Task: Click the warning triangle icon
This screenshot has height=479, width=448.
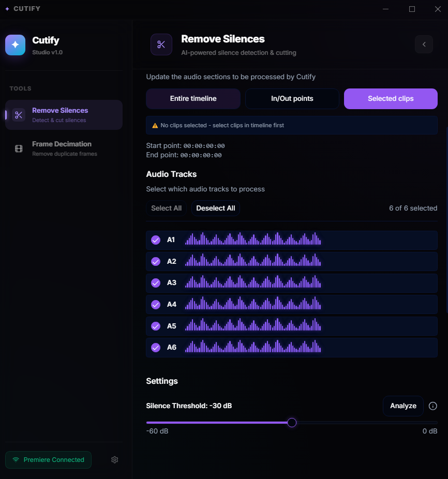Action: (155, 126)
